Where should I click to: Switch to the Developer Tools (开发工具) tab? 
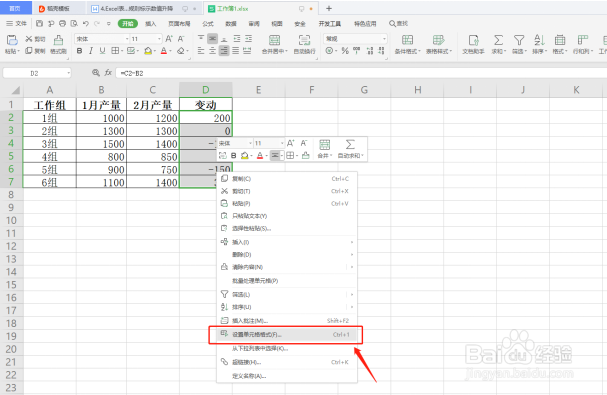(x=330, y=24)
